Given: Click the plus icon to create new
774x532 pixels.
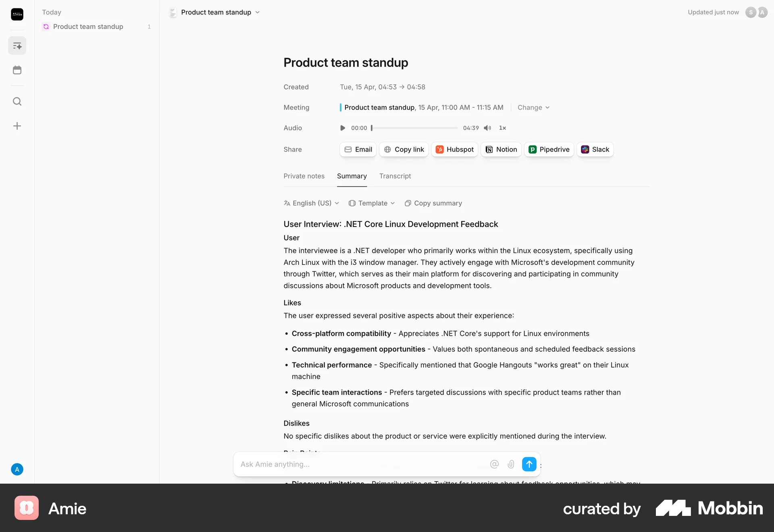Looking at the screenshot, I should (17, 126).
